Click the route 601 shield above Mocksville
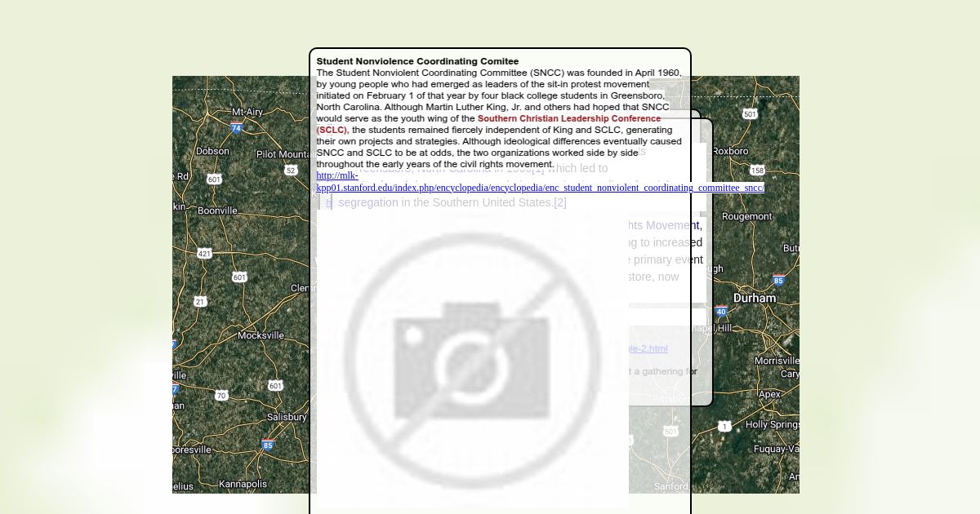This screenshot has width=980, height=514. point(238,277)
